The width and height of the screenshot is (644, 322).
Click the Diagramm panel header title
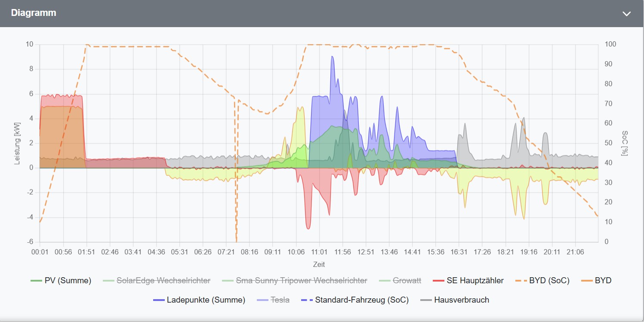click(x=34, y=13)
